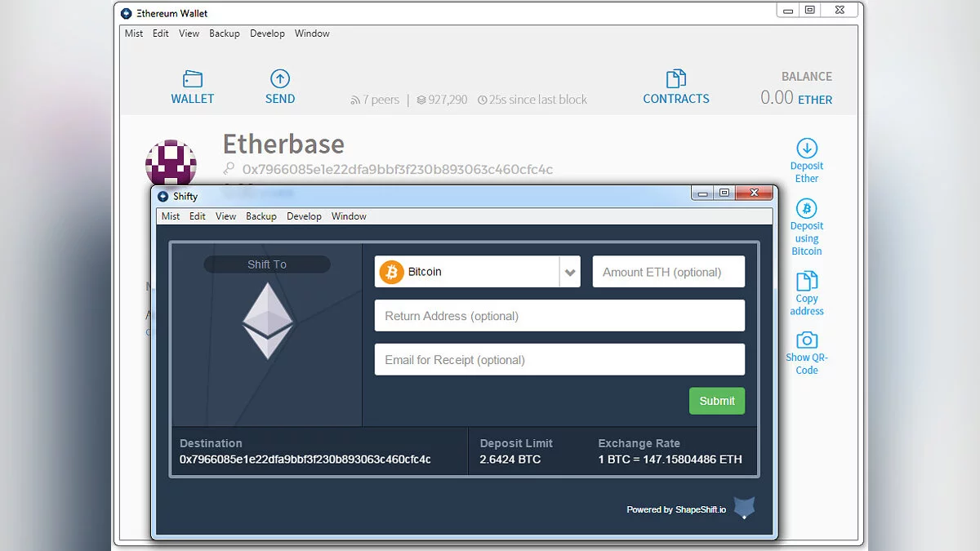Open the Wallet section icon
The image size is (980, 551).
point(193,79)
